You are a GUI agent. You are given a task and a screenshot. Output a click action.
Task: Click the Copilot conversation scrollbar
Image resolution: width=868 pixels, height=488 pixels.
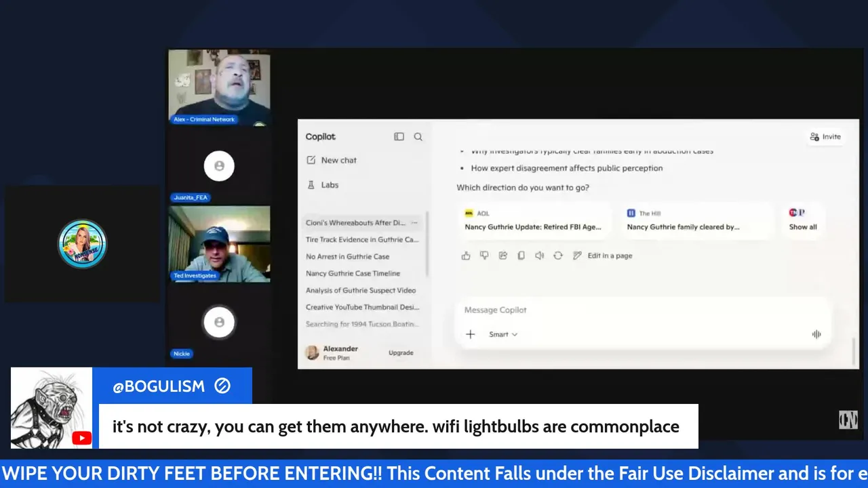(x=855, y=350)
